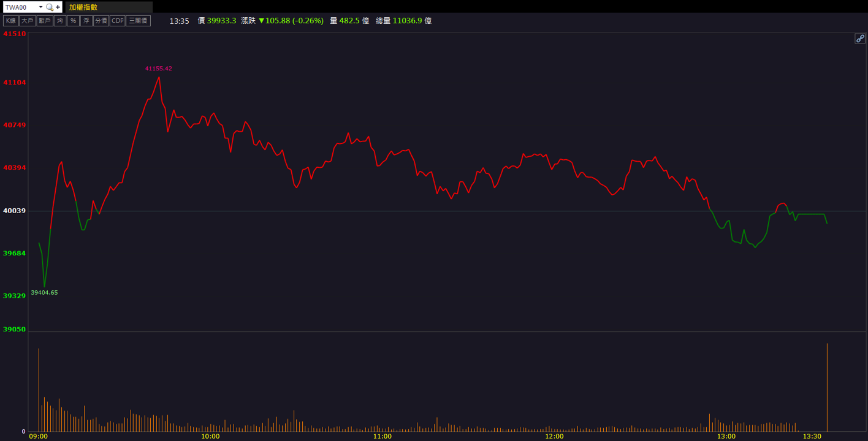Enable the 均 average price line
This screenshot has width=868, height=441.
(x=59, y=21)
